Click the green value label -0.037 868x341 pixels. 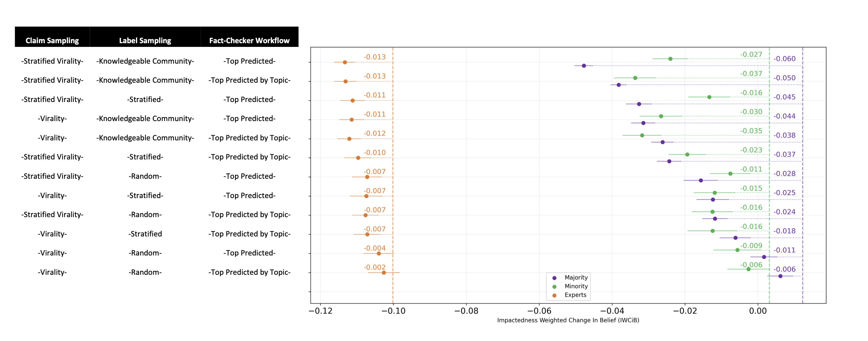point(751,74)
